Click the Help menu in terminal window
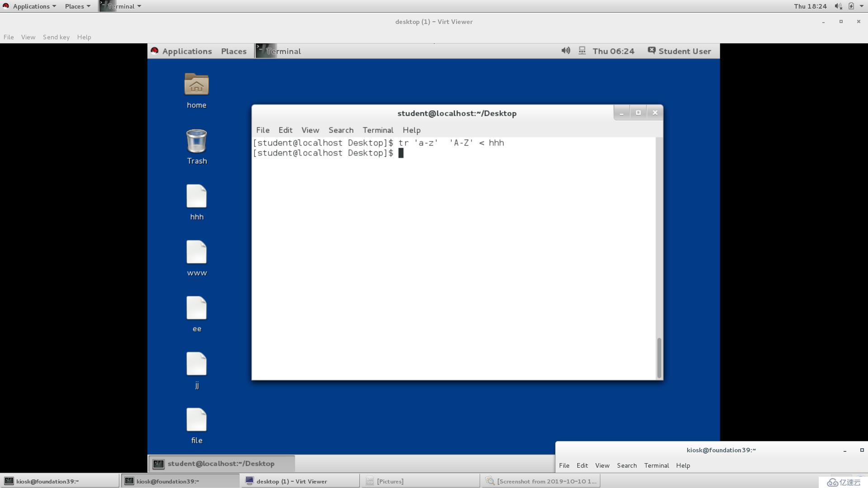The width and height of the screenshot is (868, 488). pos(411,130)
